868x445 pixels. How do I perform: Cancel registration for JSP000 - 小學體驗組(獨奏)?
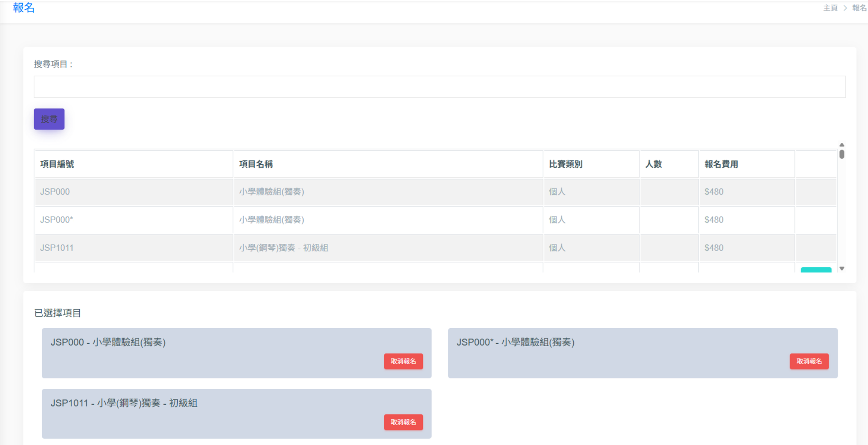point(403,361)
